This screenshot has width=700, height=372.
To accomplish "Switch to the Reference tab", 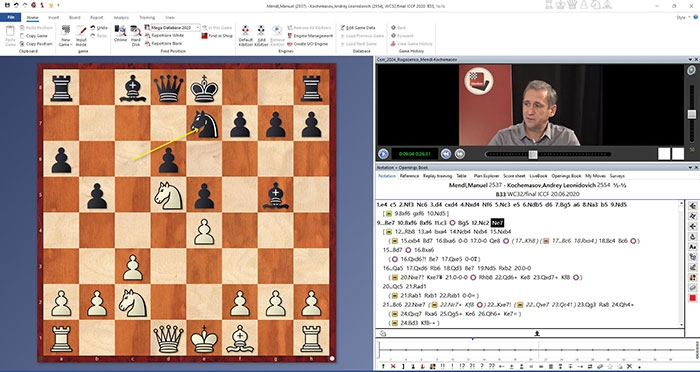I will pos(409,176).
